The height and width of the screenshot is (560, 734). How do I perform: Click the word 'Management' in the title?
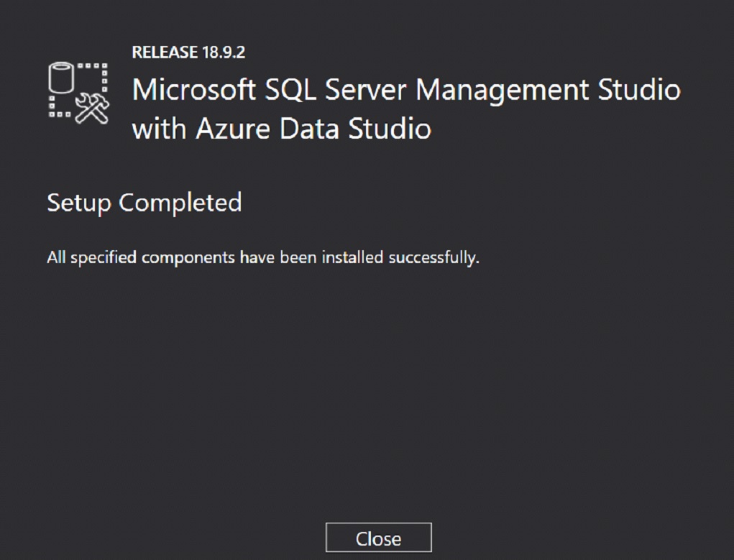pos(502,91)
